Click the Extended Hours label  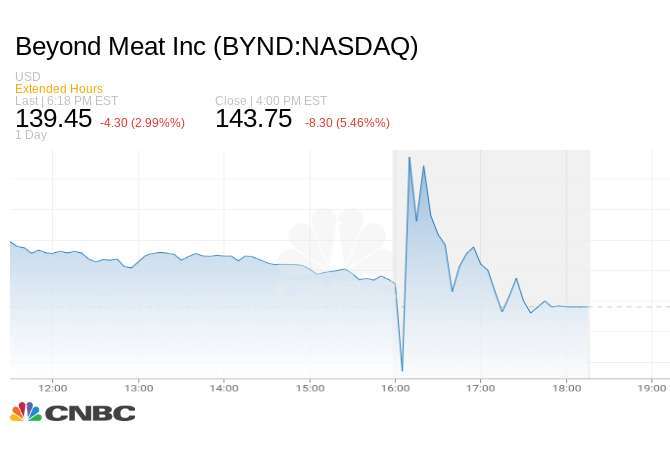pos(59,88)
